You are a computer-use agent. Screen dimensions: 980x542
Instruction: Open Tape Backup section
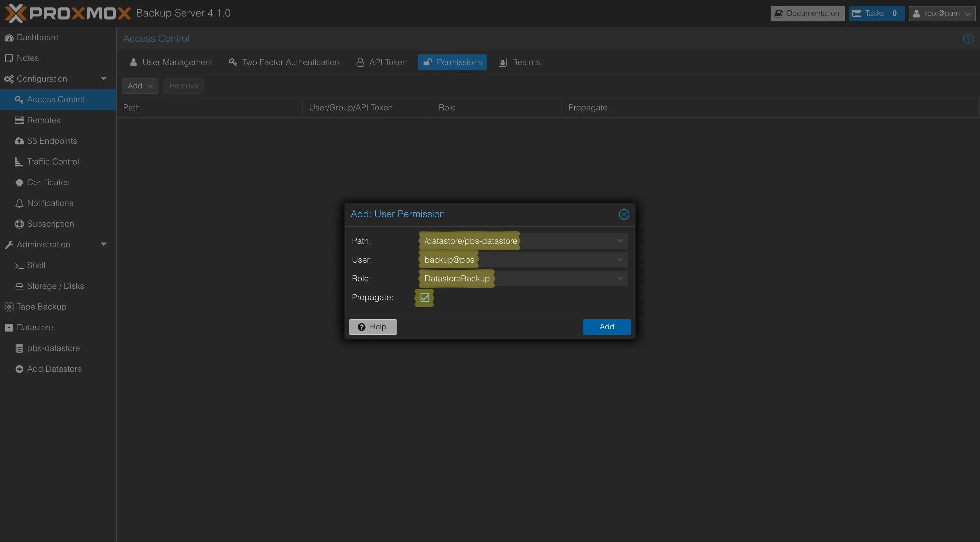click(x=58, y=306)
